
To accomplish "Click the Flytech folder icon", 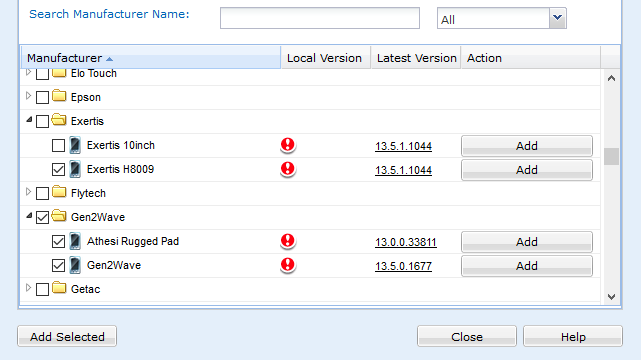I will (59, 192).
